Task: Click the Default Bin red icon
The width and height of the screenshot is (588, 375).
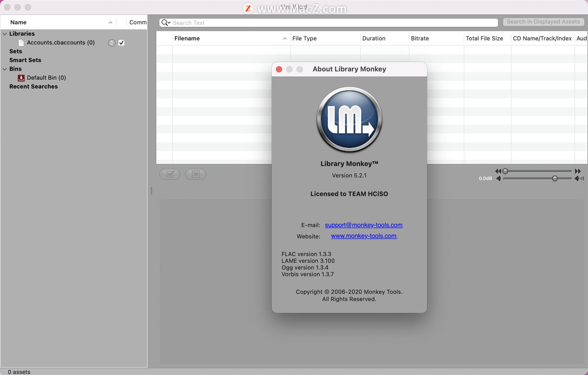Action: [21, 77]
